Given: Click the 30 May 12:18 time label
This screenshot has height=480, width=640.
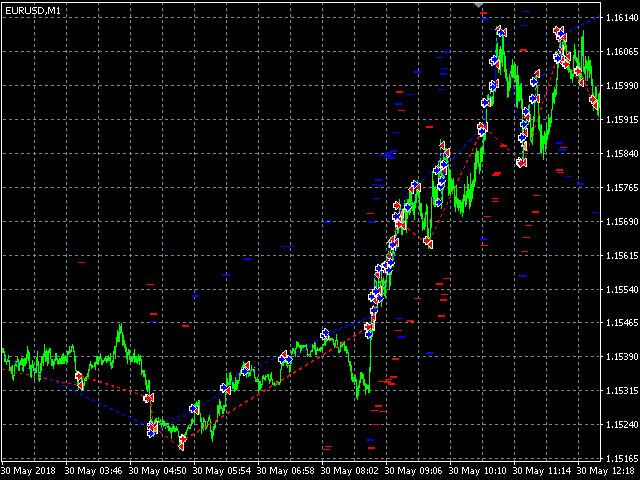Looking at the screenshot, I should [606, 471].
